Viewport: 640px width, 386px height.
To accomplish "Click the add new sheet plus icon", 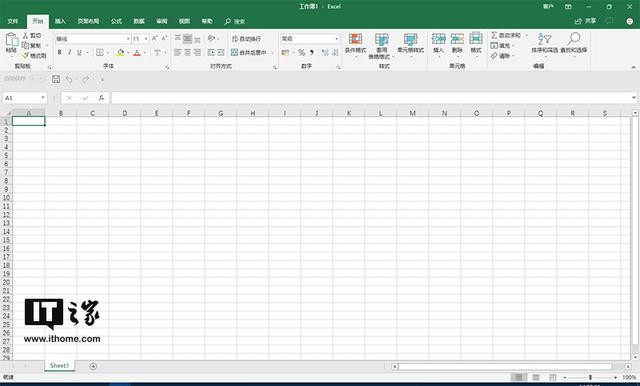I will tap(93, 366).
